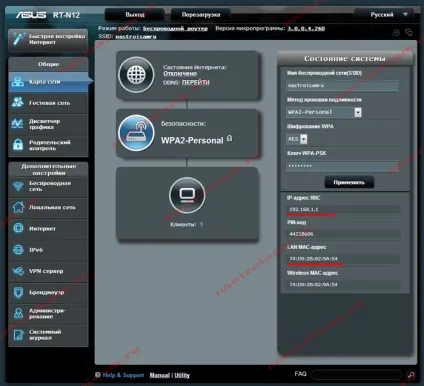Open LAN house icon in sidebar

tap(18, 207)
